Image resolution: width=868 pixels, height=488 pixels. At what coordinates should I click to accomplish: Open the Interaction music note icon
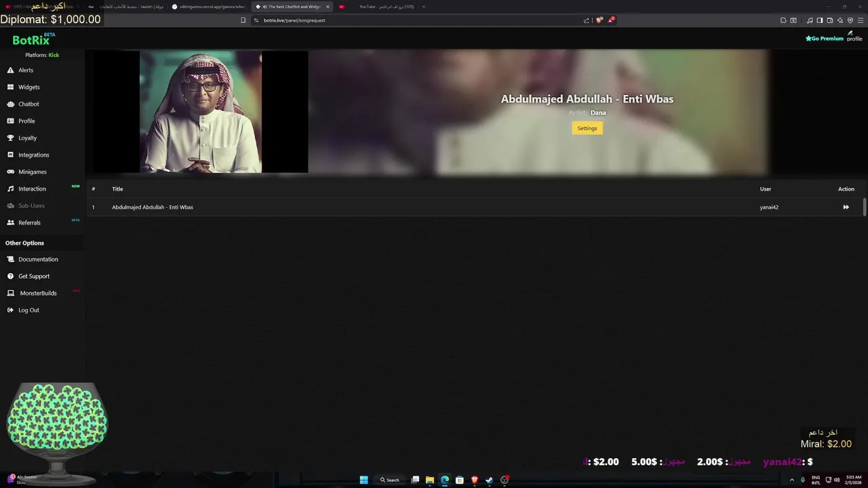coord(11,189)
